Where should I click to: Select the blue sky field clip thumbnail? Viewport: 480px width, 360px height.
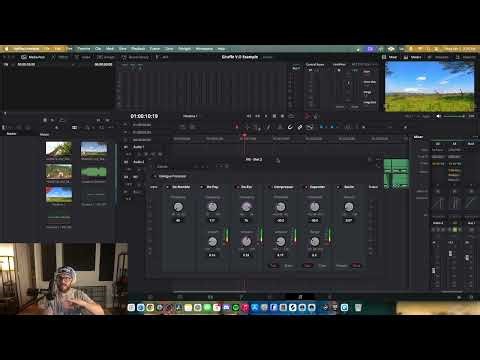[59, 195]
